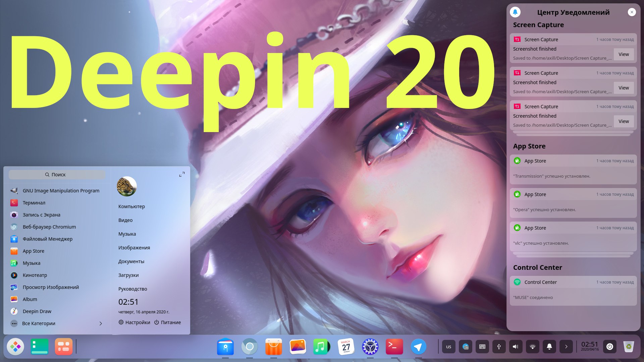Open the Calendar dock icon showing 27
The width and height of the screenshot is (644, 362).
pyautogui.click(x=346, y=347)
